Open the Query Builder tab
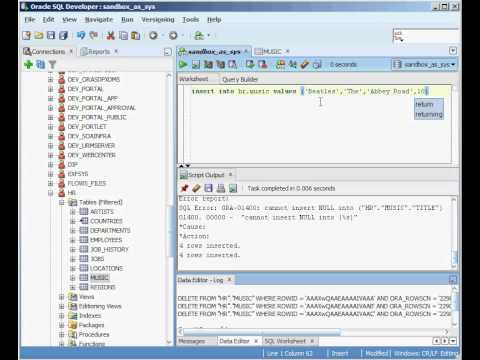The image size is (480, 360). [x=240, y=79]
